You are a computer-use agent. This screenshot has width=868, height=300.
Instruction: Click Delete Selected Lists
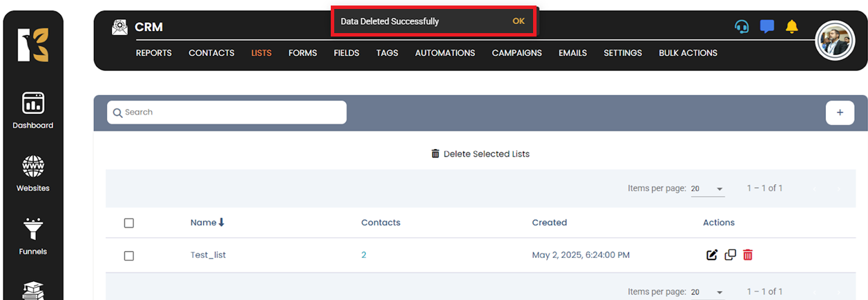(x=480, y=154)
